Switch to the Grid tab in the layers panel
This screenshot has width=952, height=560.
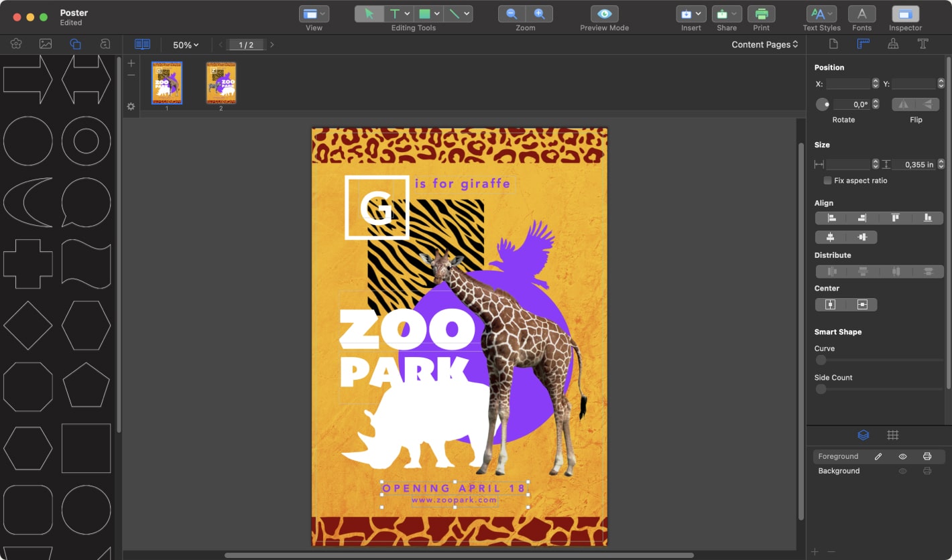[893, 435]
